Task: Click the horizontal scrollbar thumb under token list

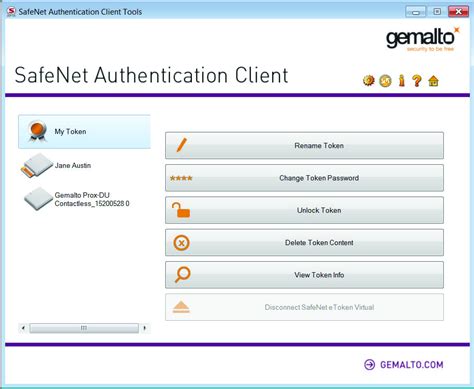Action: pos(84,328)
